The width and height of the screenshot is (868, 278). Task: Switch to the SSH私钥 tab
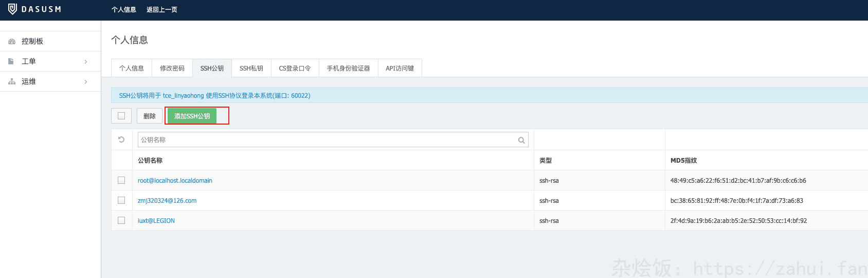[251, 68]
